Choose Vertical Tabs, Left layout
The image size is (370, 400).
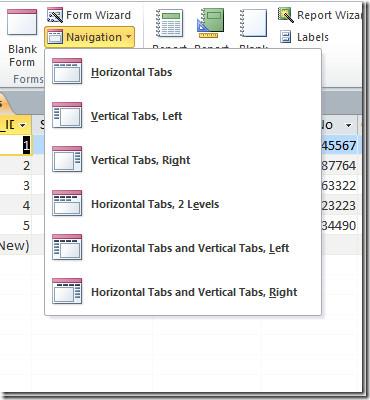(x=183, y=116)
